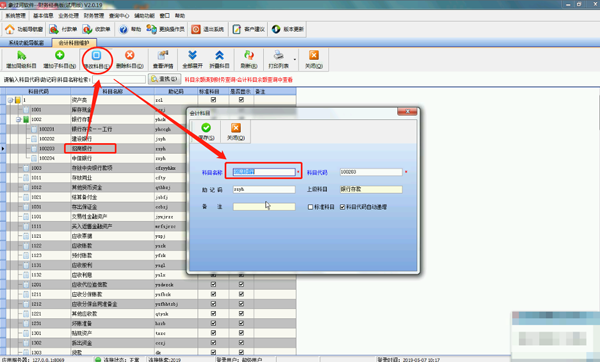The width and height of the screenshot is (600, 362).
Task: Click the 更换操作员 switch operator icon
Action: (x=152, y=29)
